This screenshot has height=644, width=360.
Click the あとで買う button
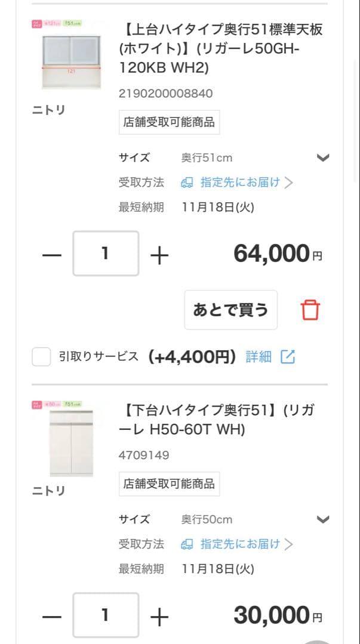click(x=230, y=309)
